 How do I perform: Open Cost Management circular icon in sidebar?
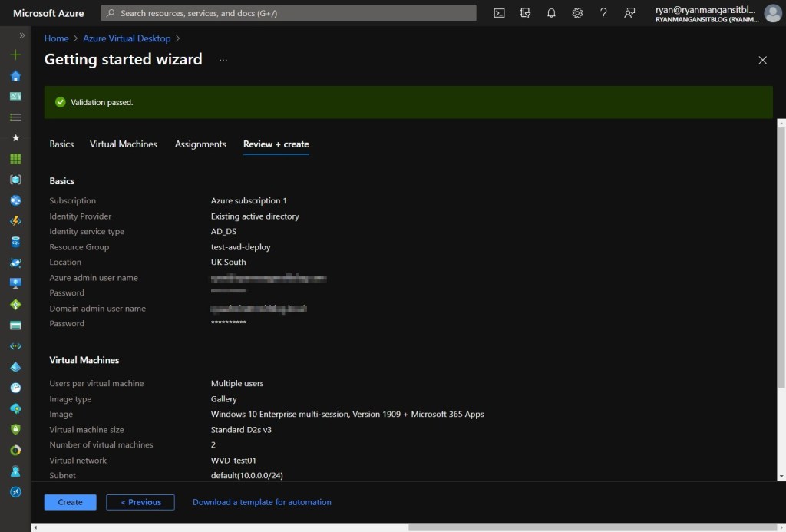point(15,451)
